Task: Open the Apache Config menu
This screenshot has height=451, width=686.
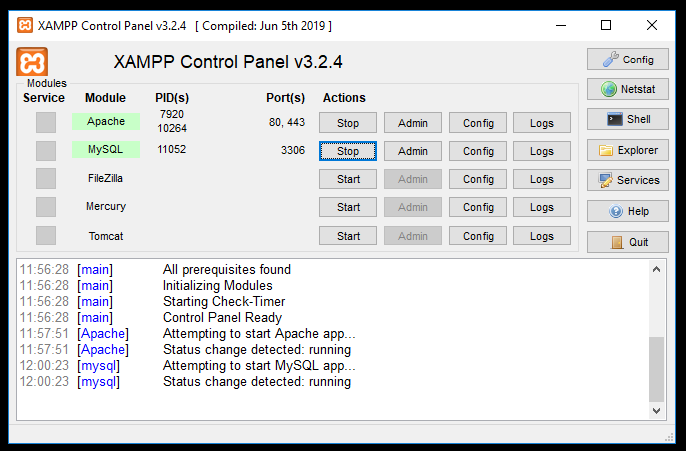Action: [478, 123]
